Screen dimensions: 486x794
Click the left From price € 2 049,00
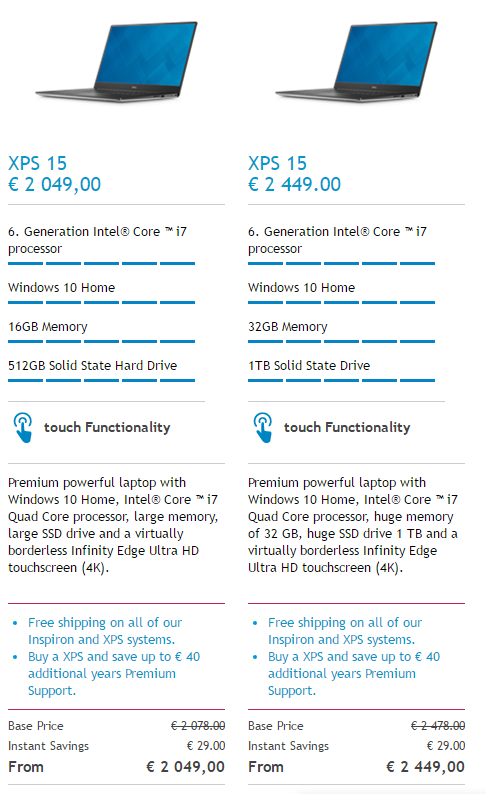(185, 767)
